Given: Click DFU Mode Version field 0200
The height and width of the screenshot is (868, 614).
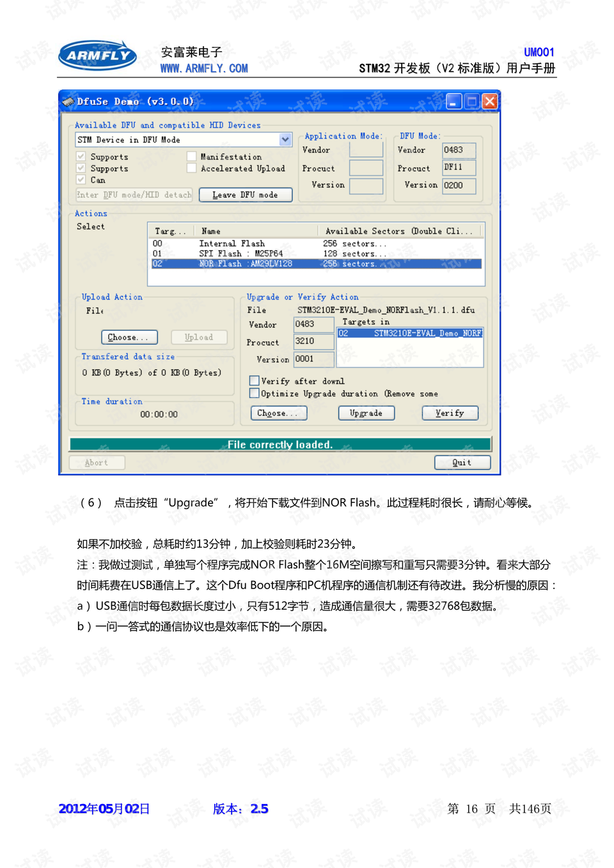Looking at the screenshot, I should [x=459, y=185].
